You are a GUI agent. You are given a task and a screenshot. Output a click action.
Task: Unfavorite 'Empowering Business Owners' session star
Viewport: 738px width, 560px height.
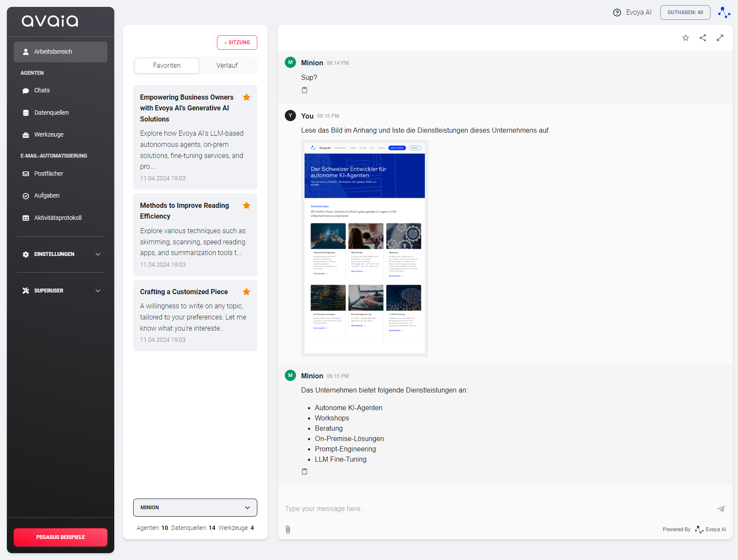click(247, 97)
